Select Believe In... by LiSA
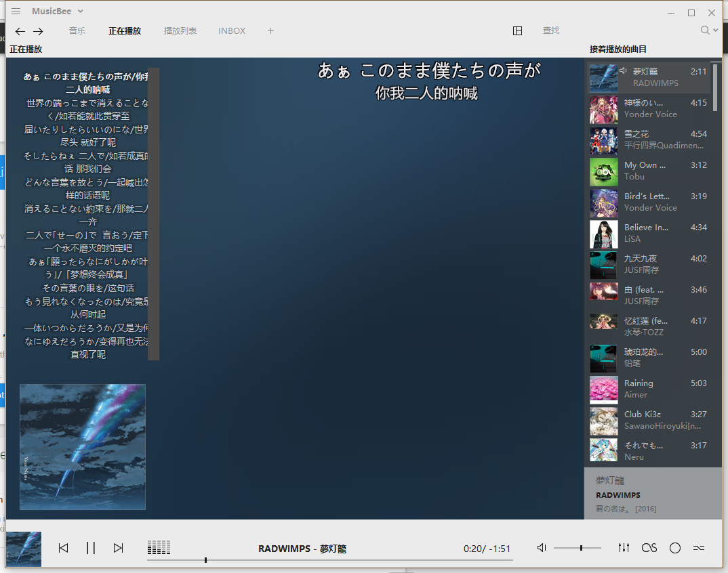This screenshot has width=728, height=573. tap(649, 233)
